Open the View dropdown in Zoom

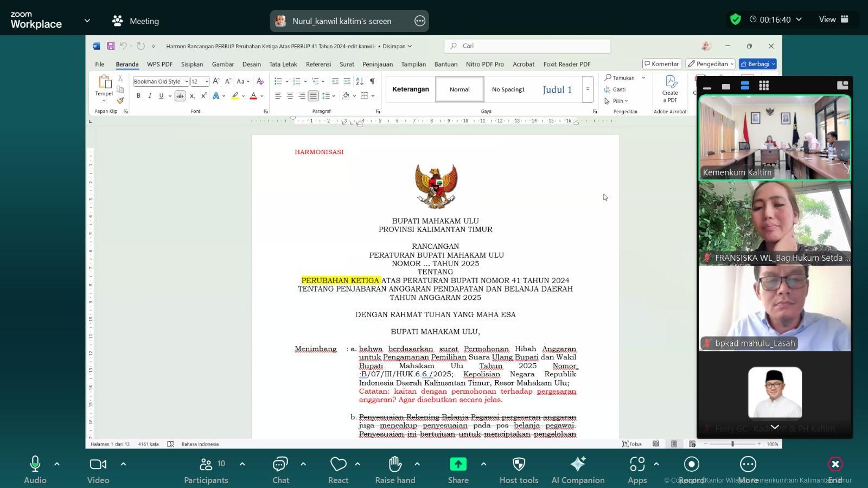pos(833,20)
